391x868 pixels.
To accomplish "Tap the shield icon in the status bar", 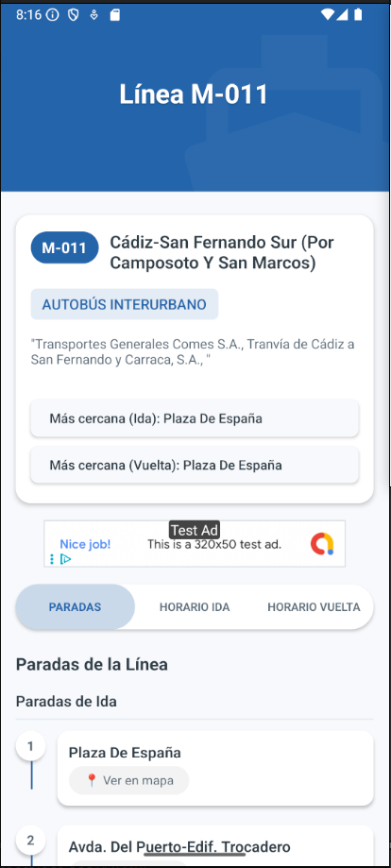I will (x=73, y=15).
